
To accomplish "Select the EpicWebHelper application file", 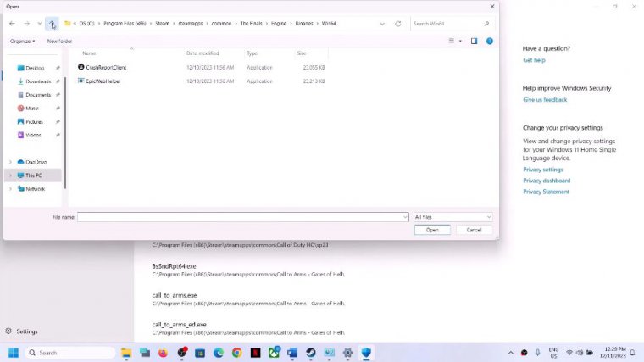I will point(104,81).
